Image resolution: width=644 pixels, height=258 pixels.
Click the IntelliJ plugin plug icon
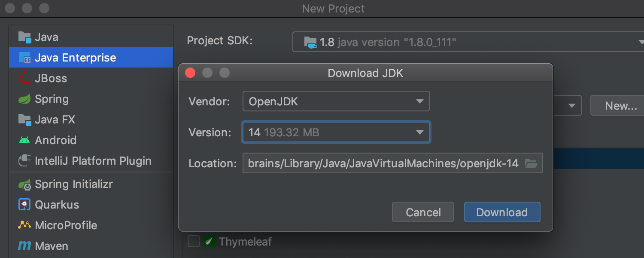pyautogui.click(x=24, y=161)
